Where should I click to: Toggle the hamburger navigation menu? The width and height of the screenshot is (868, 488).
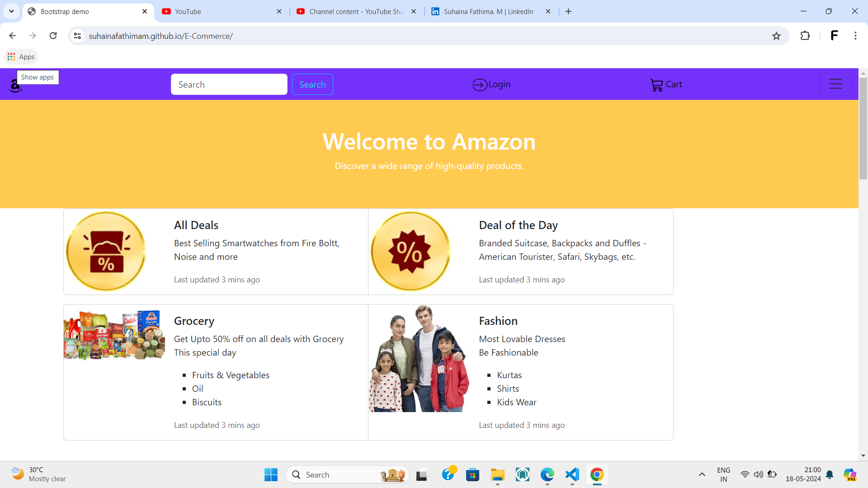pyautogui.click(x=835, y=84)
